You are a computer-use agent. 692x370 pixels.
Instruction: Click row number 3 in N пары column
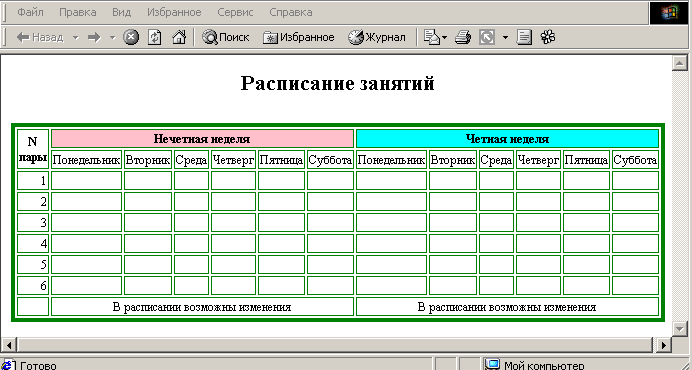click(33, 223)
